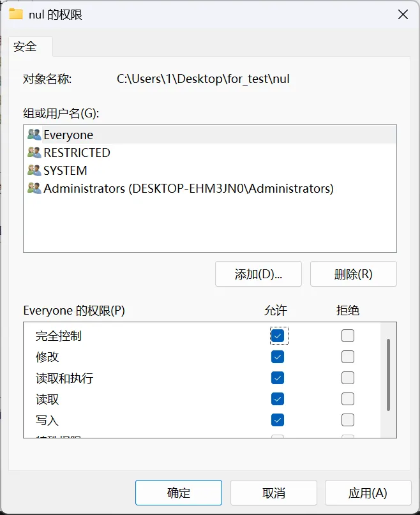Uncheck 允许 for 完全控制
This screenshot has width=420, height=515.
point(278,335)
